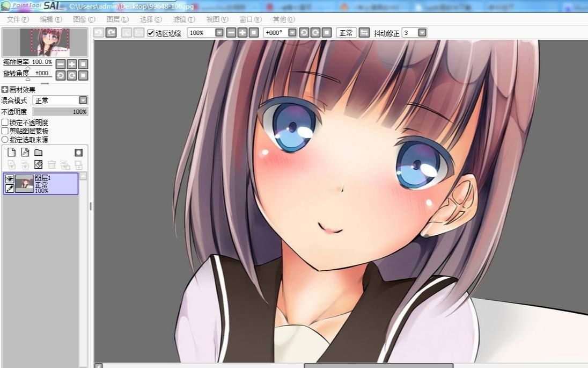The width and height of the screenshot is (588, 368).
Task: Click the file path in the title bar
Action: [x=131, y=6]
